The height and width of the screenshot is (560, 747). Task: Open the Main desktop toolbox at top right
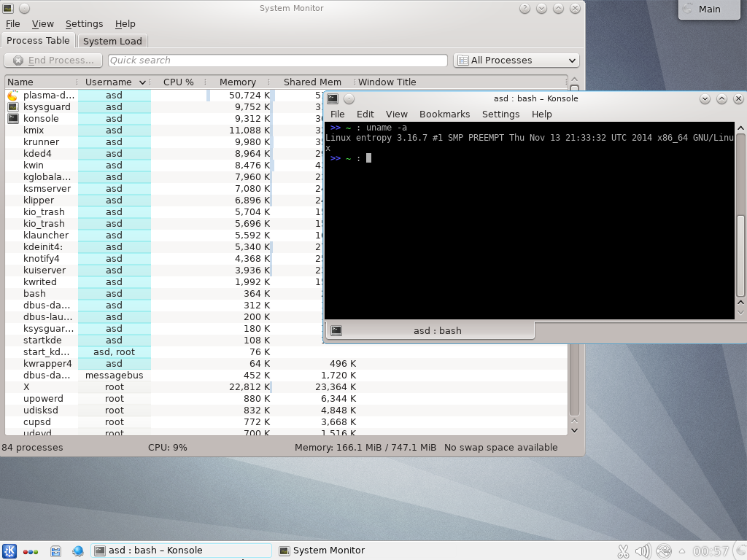[709, 9]
